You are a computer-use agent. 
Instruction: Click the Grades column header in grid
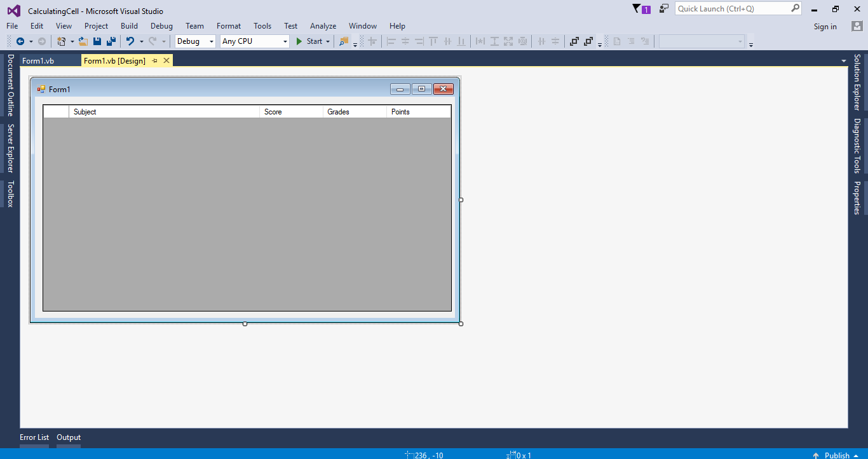(x=355, y=112)
